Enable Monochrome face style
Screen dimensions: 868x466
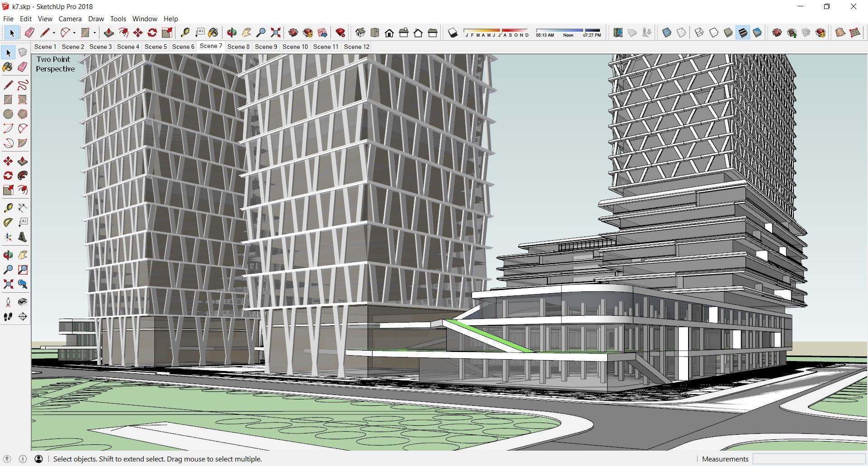tap(757, 33)
